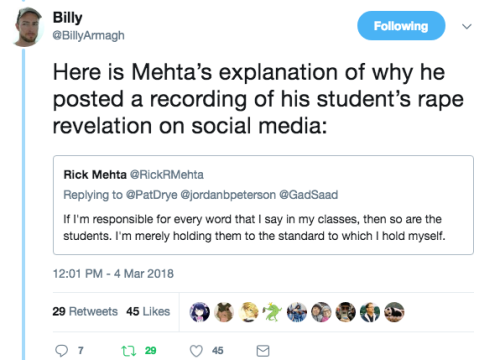
Task: Click the envelope direct message icon
Action: click(263, 351)
